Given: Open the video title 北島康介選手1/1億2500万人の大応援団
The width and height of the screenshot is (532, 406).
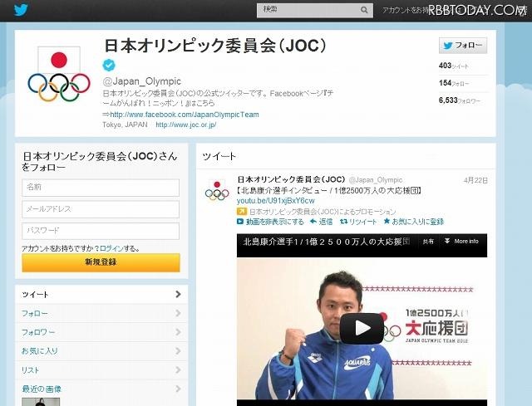Looking at the screenshot, I should (x=327, y=242).
